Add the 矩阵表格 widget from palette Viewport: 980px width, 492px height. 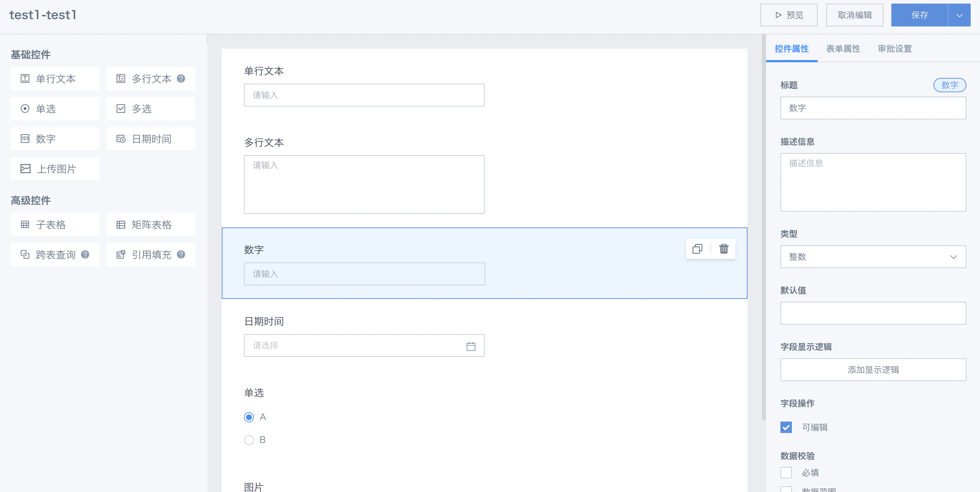(x=151, y=224)
